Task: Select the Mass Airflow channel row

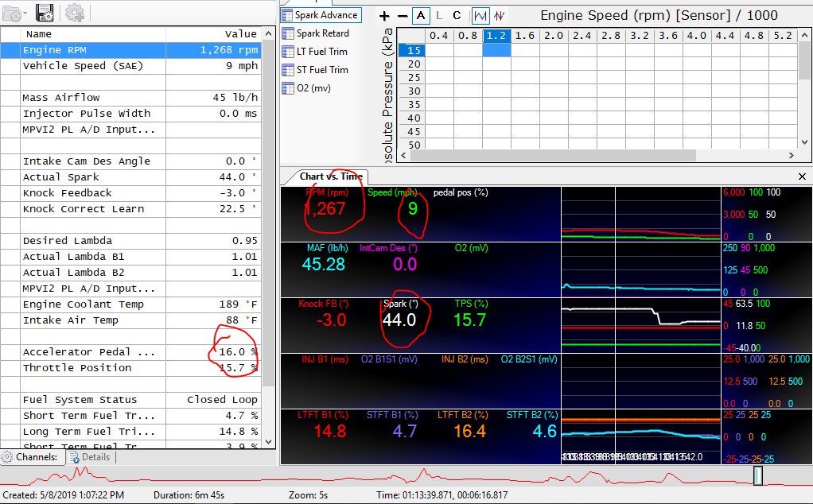Action: (x=130, y=98)
